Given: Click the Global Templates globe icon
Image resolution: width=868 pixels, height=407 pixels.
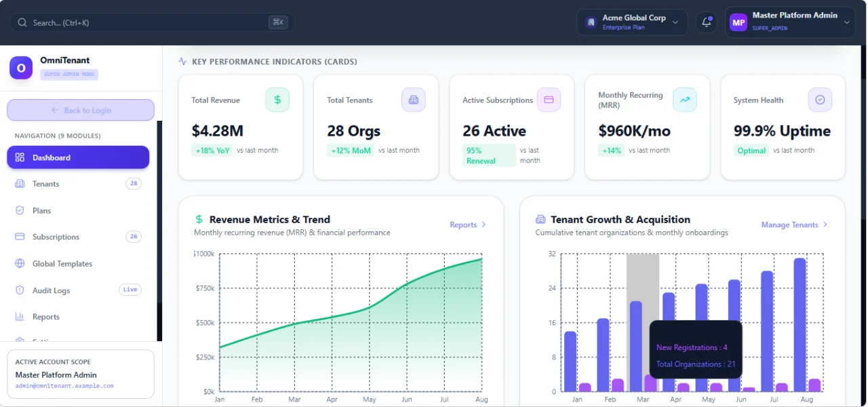Looking at the screenshot, I should (20, 264).
